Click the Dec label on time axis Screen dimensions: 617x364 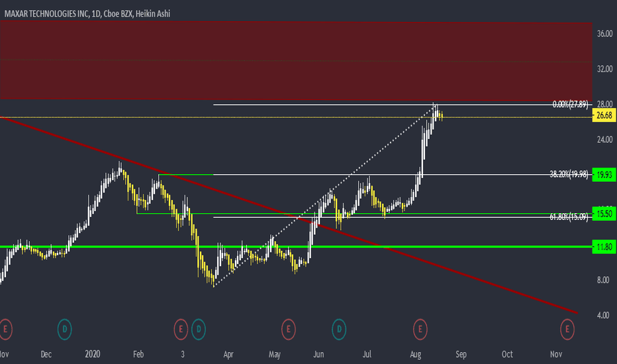point(46,354)
